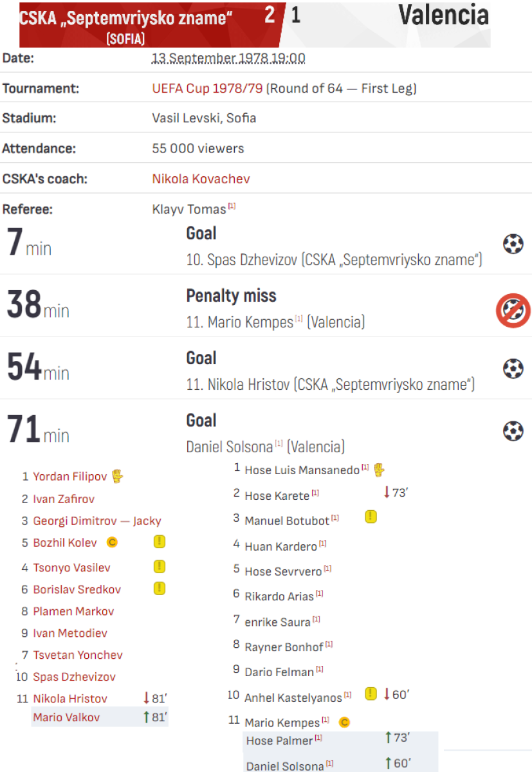The image size is (532, 772).
Task: Click captain badge next to Mario Kempes lineup entry
Action: tap(344, 722)
